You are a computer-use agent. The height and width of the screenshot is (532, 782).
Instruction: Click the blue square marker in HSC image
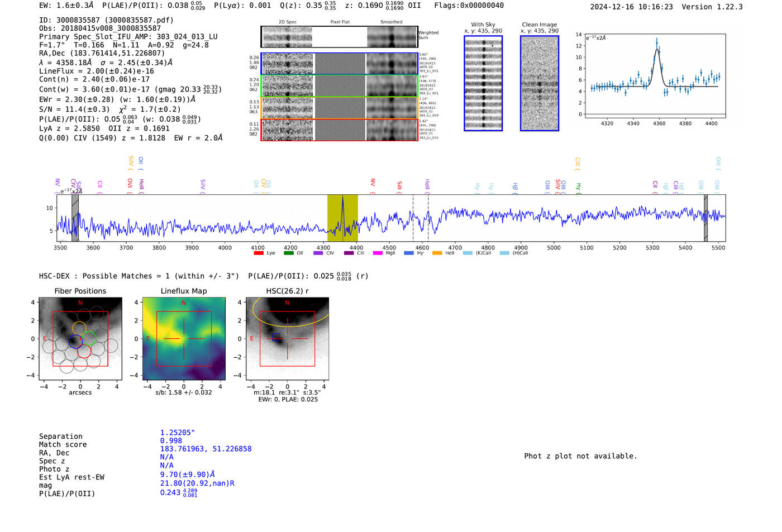click(276, 337)
